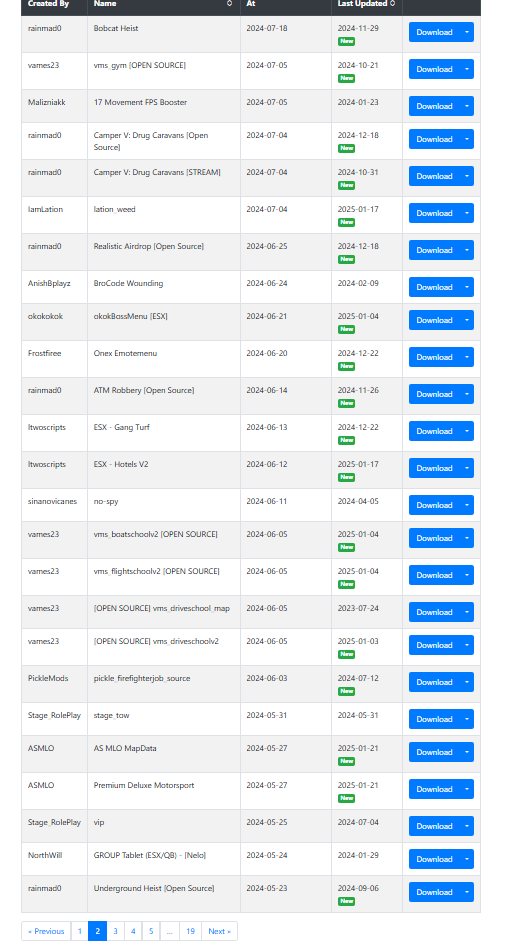Screen dimensions: 506x946
Task: Go to page 4
Action: click(x=133, y=931)
